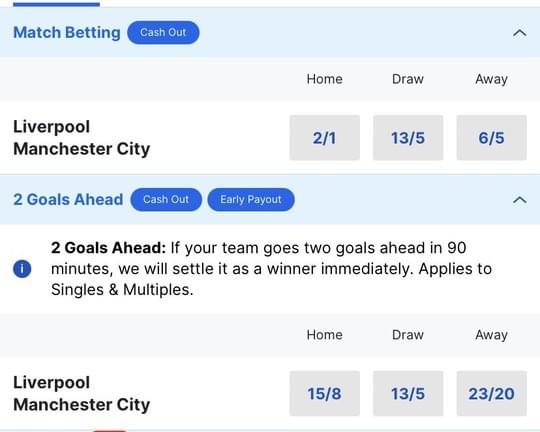The width and height of the screenshot is (540, 432).
Task: Click the blue info icon
Action: pos(22,269)
